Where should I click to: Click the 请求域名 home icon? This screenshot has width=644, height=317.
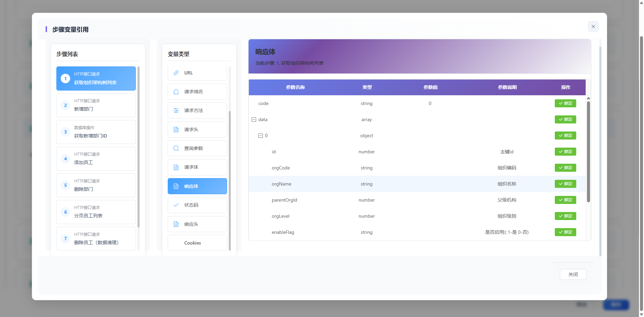176,91
